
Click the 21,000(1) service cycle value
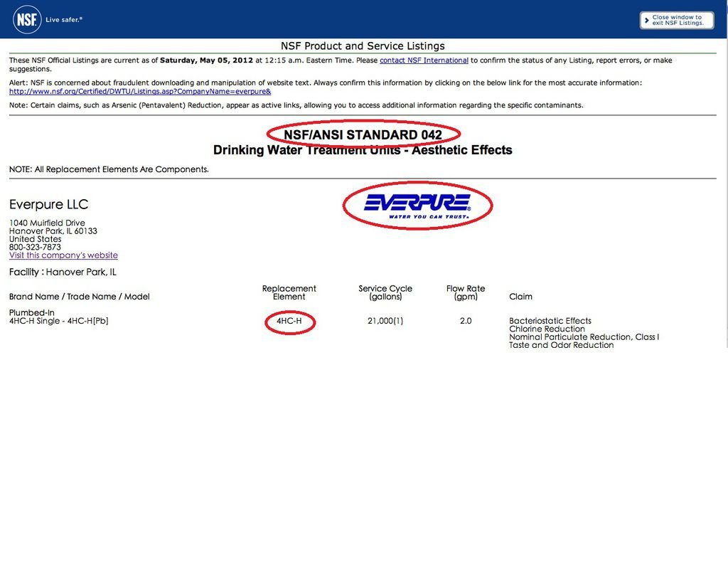pos(385,321)
